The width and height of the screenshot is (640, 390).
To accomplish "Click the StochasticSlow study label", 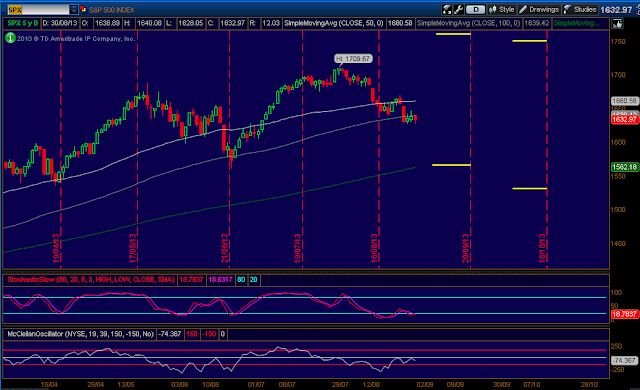I will pos(91,280).
